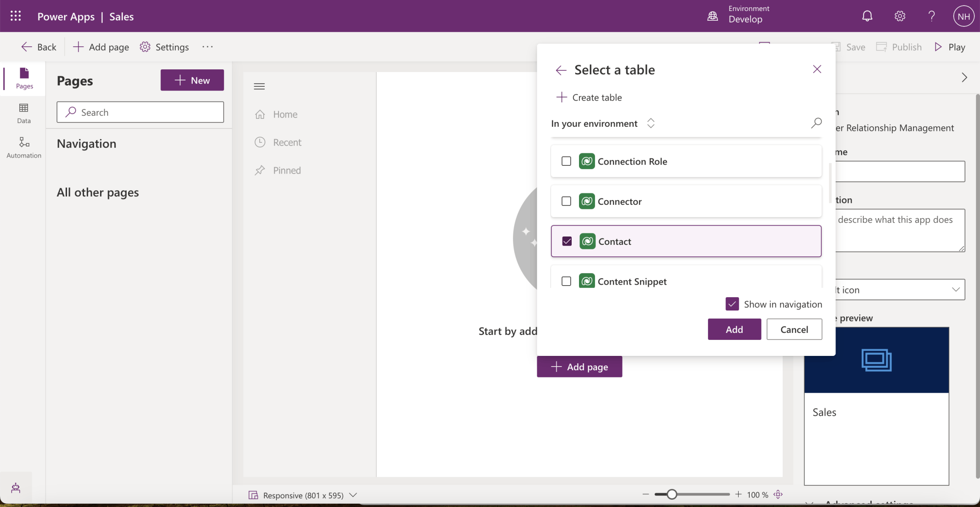Click the Add button to add Contact table
Screen dimensions: 980x507
coord(734,329)
